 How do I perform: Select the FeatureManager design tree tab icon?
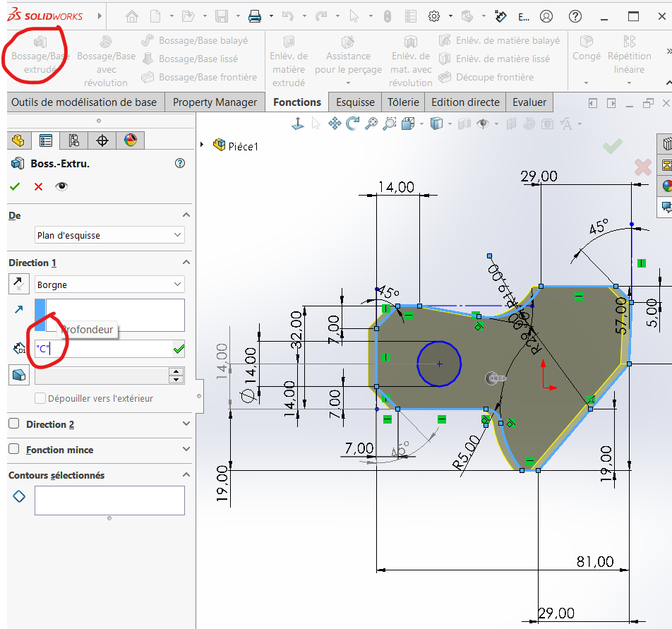(x=18, y=140)
